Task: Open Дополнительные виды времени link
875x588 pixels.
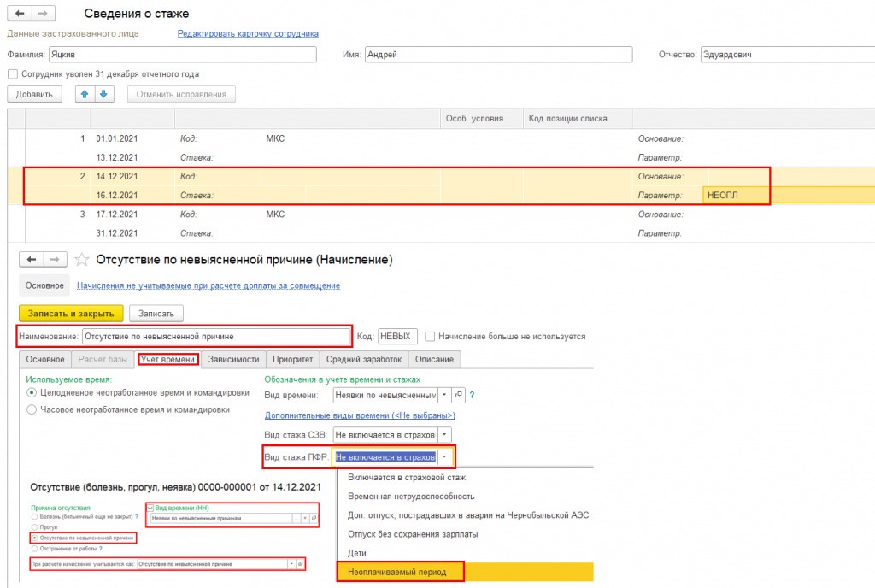Action: click(360, 415)
